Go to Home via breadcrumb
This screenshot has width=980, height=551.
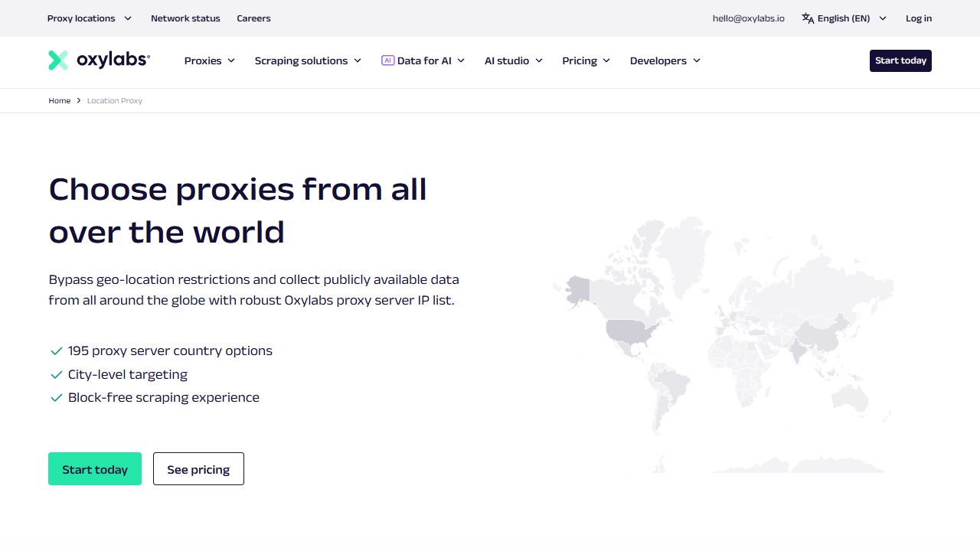pos(60,101)
